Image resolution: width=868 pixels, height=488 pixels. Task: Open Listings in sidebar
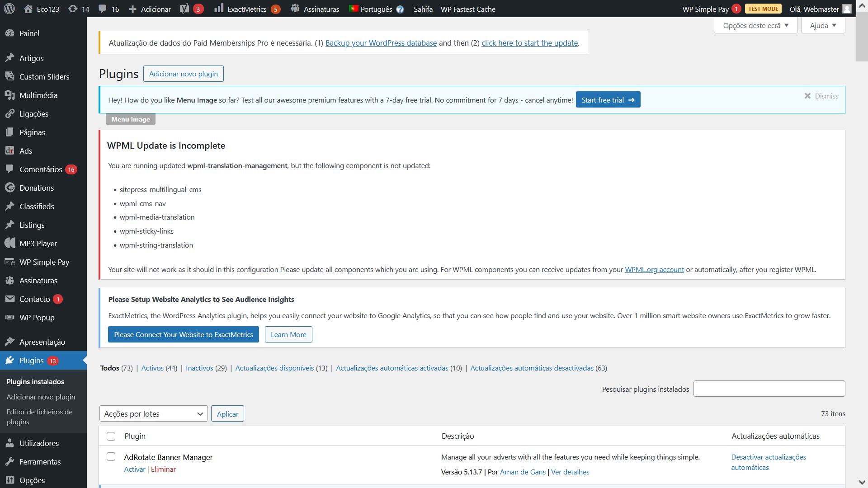coord(32,225)
